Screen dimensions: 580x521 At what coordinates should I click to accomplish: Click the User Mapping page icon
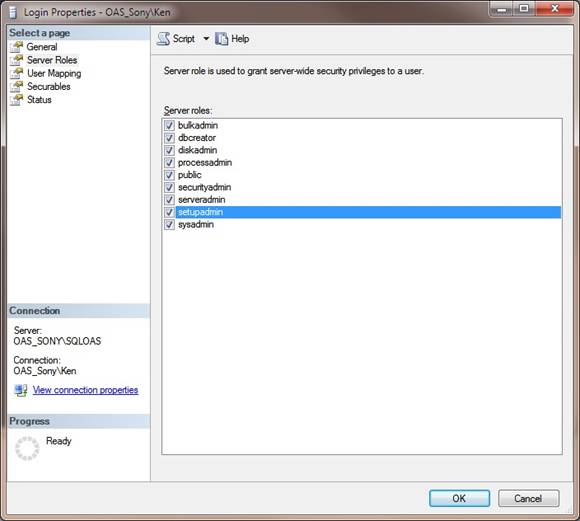17,73
